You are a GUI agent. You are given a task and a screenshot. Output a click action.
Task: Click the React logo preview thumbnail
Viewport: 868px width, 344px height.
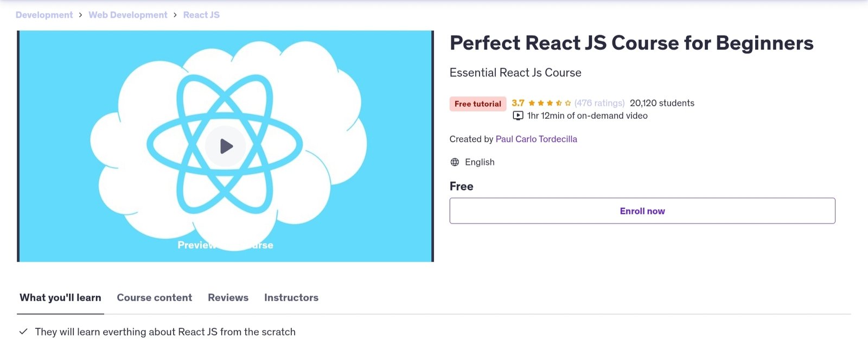(226, 146)
